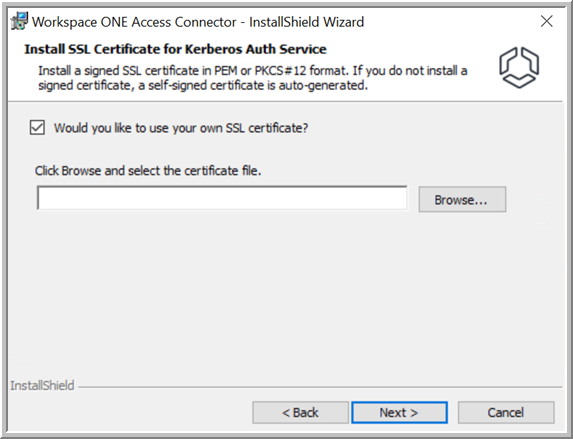
Task: Click the 'Would you like to use your own SSL certificate?' label
Action: [x=181, y=128]
